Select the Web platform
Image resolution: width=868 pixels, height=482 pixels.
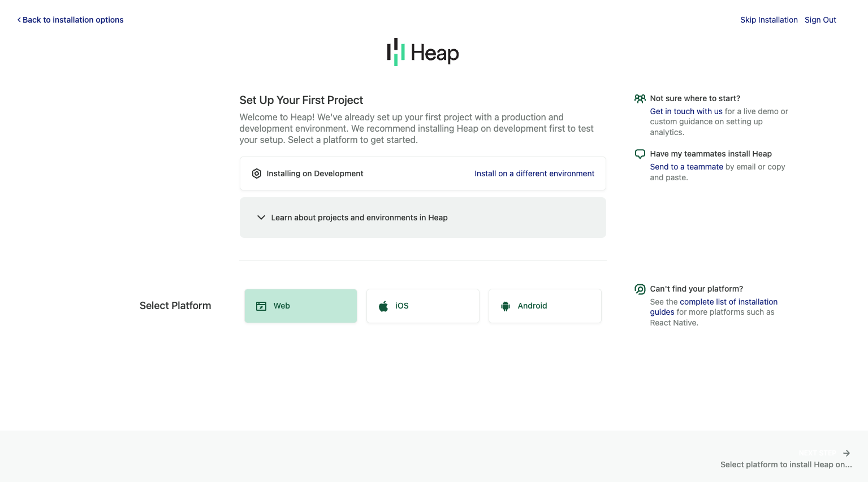pyautogui.click(x=300, y=306)
